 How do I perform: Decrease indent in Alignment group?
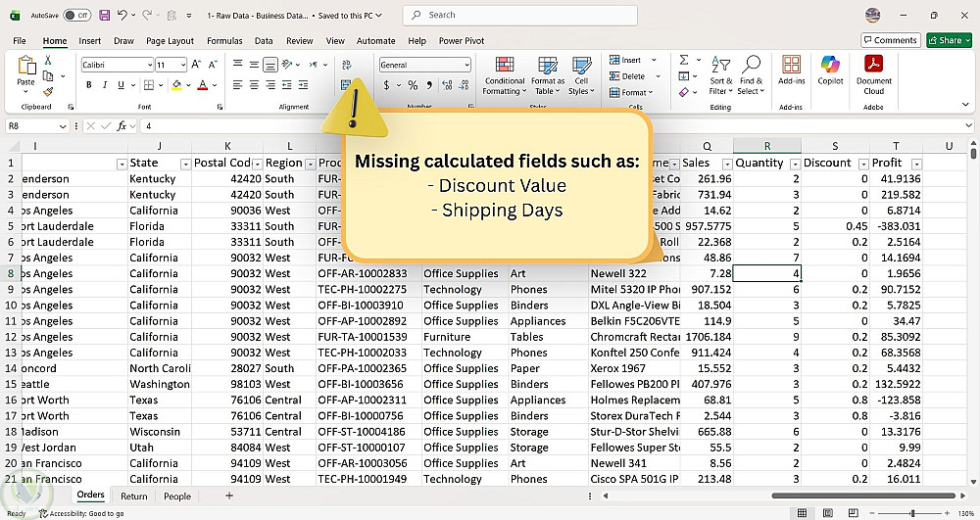[x=287, y=85]
